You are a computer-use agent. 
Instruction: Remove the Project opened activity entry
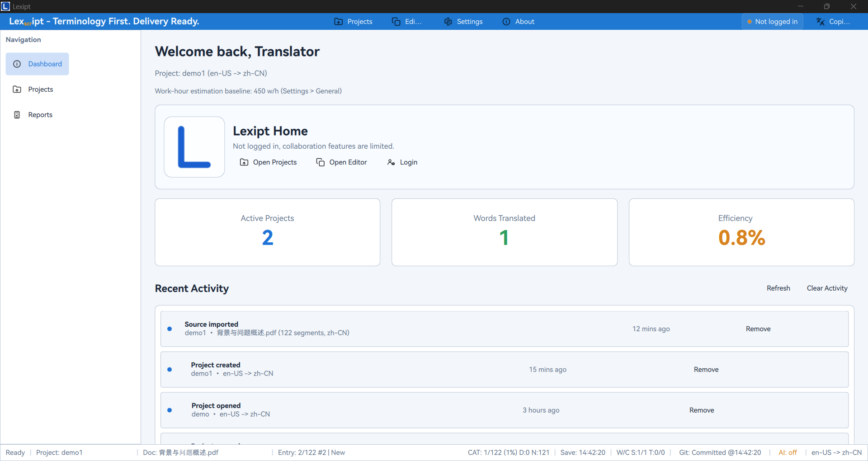point(701,410)
